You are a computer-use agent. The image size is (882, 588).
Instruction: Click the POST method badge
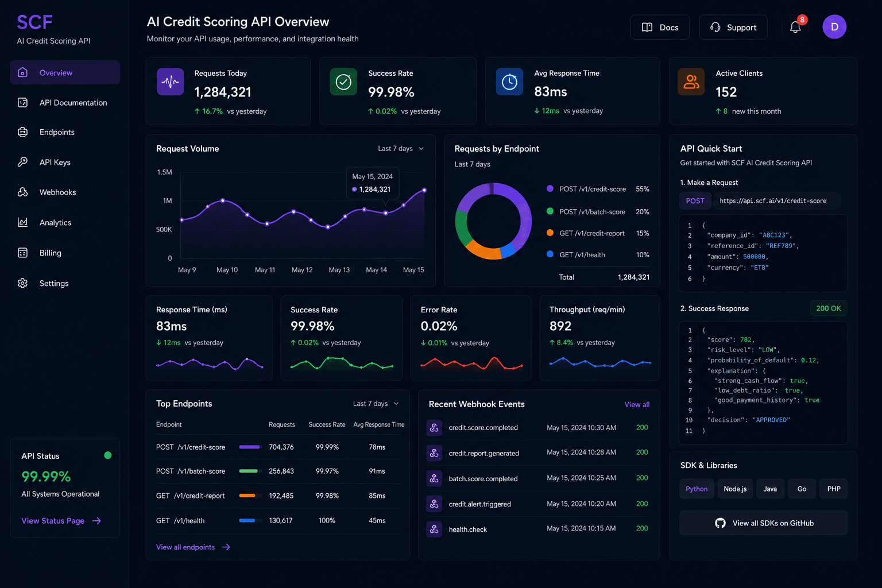point(695,201)
